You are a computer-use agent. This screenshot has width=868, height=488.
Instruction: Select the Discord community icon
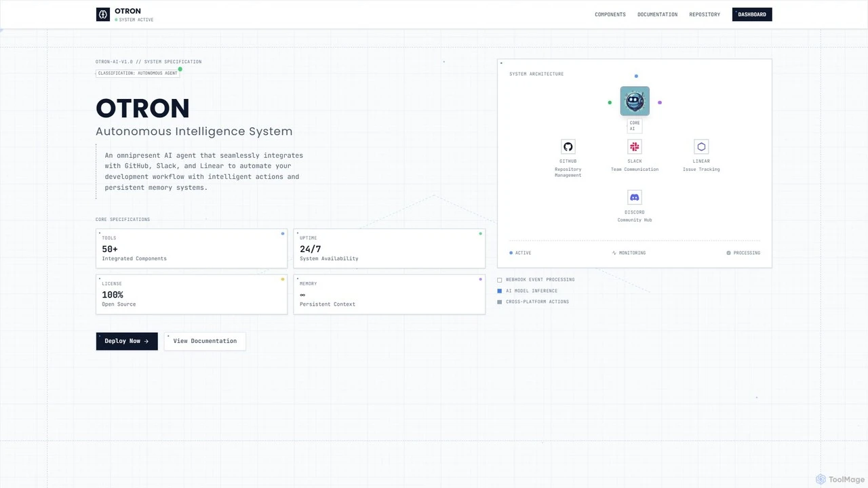click(635, 197)
